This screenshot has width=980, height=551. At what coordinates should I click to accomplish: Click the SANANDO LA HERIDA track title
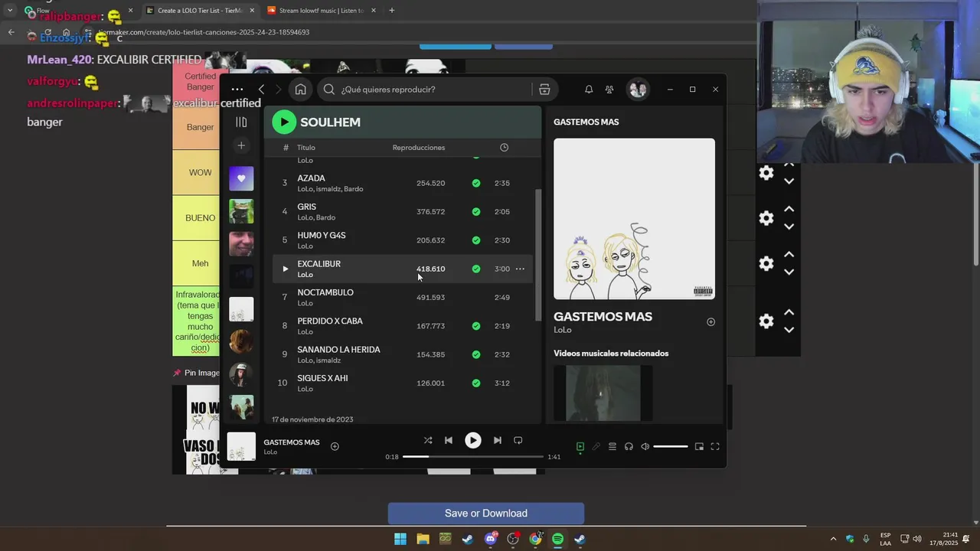338,350
